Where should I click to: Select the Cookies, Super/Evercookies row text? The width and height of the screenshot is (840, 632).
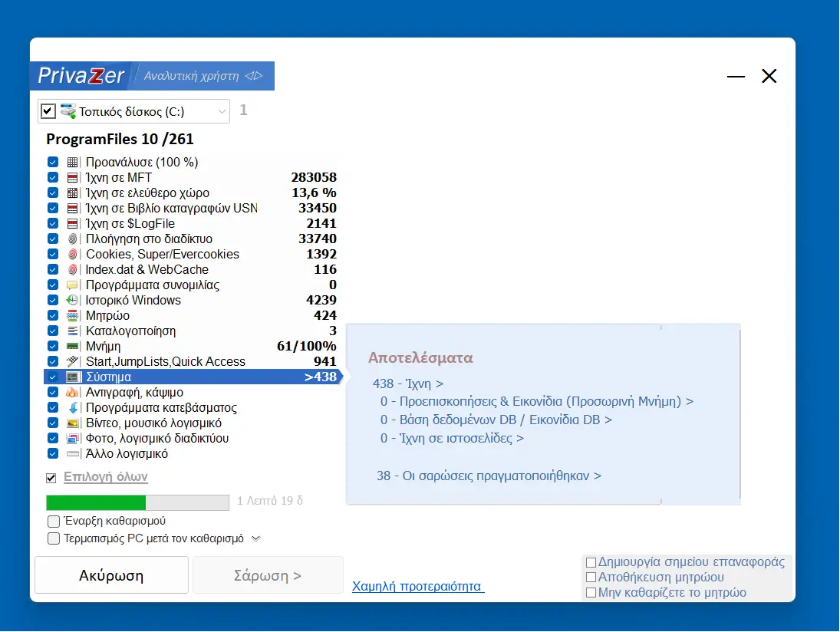click(163, 255)
